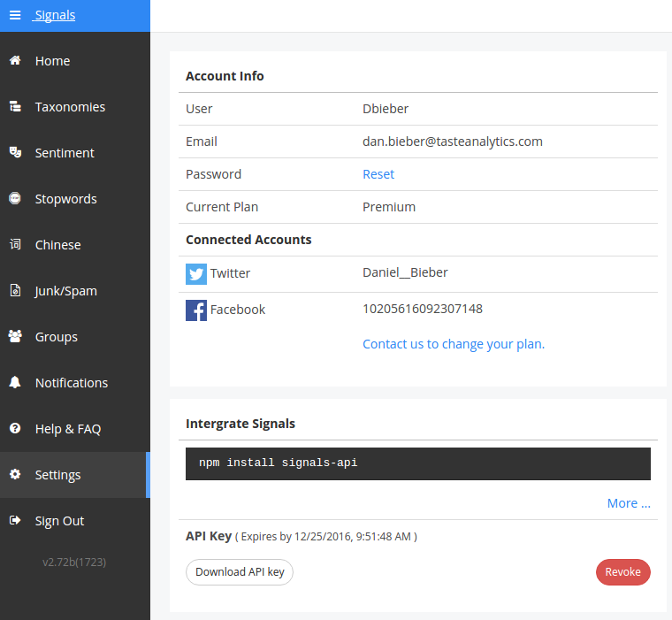Screen dimensions: 672x620
Task: Click the Taxonomies tree icon
Action: (x=15, y=106)
